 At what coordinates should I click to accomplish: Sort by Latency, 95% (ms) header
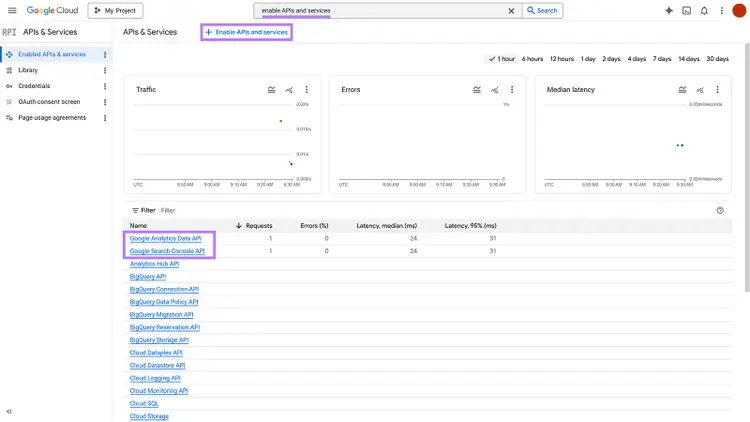[470, 225]
